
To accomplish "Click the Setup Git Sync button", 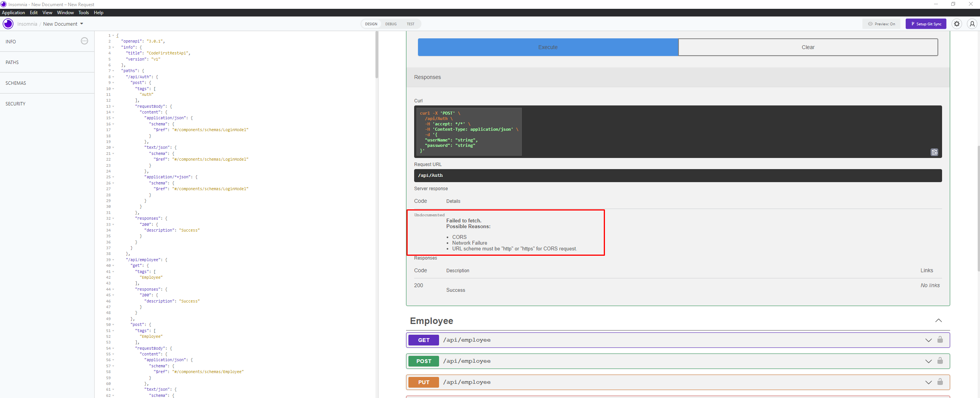I will (x=926, y=24).
